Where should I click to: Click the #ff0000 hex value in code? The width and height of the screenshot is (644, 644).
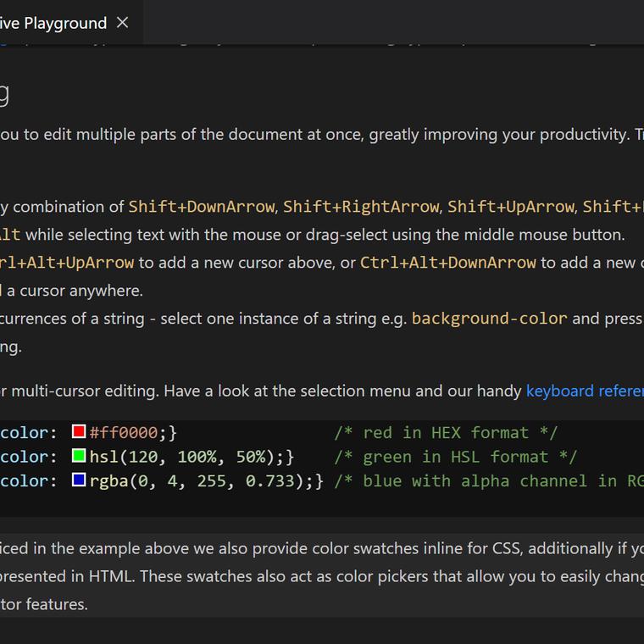(x=124, y=433)
